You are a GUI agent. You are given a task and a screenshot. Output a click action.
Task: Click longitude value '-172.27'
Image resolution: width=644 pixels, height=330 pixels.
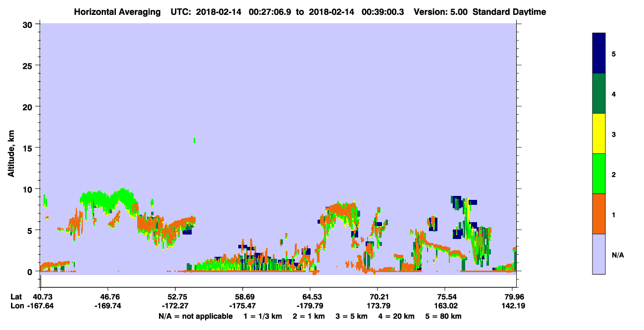coord(175,306)
